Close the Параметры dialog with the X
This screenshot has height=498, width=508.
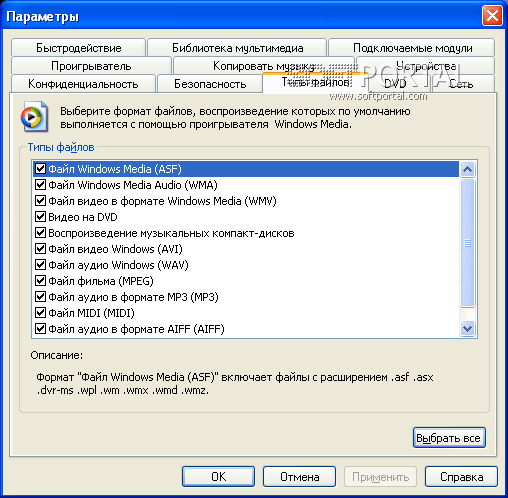pos(492,16)
